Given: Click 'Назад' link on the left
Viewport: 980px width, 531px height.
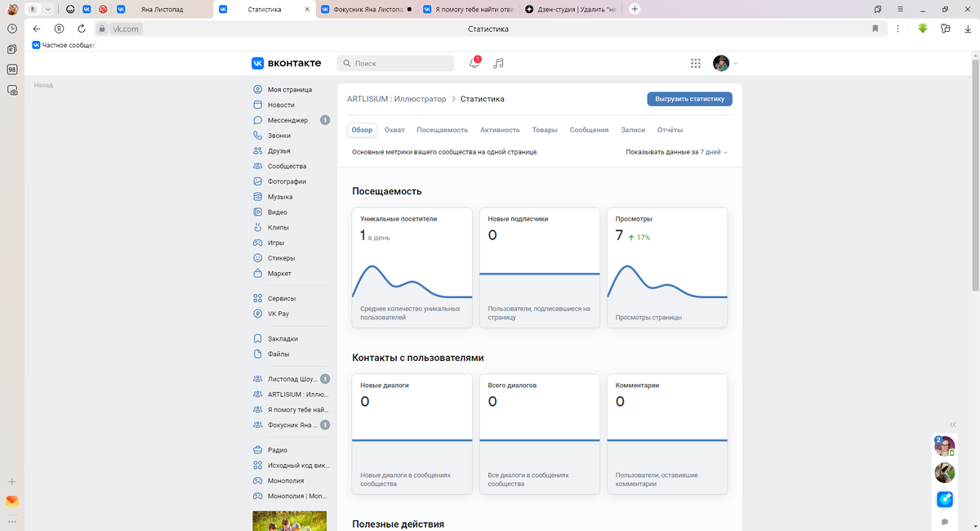Looking at the screenshot, I should 43,85.
